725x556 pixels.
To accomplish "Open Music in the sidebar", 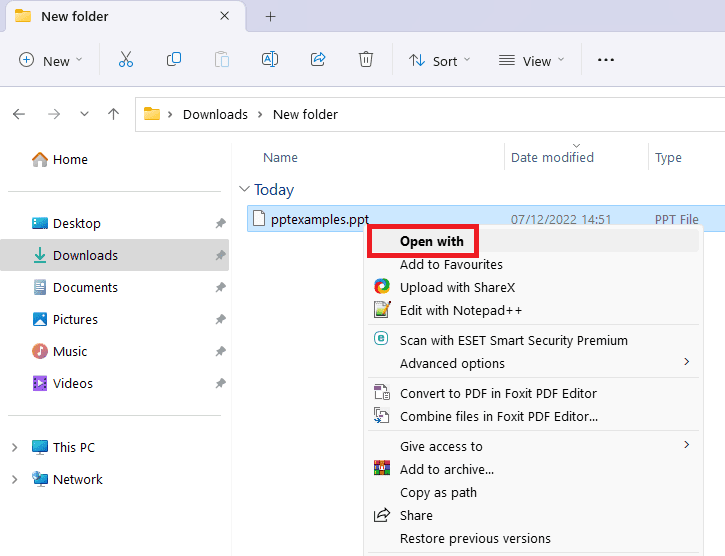I will [x=115, y=352].
